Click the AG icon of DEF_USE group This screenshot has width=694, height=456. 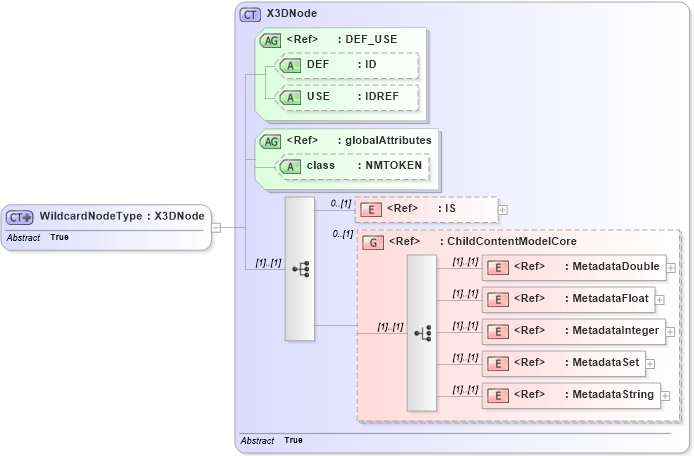click(270, 41)
